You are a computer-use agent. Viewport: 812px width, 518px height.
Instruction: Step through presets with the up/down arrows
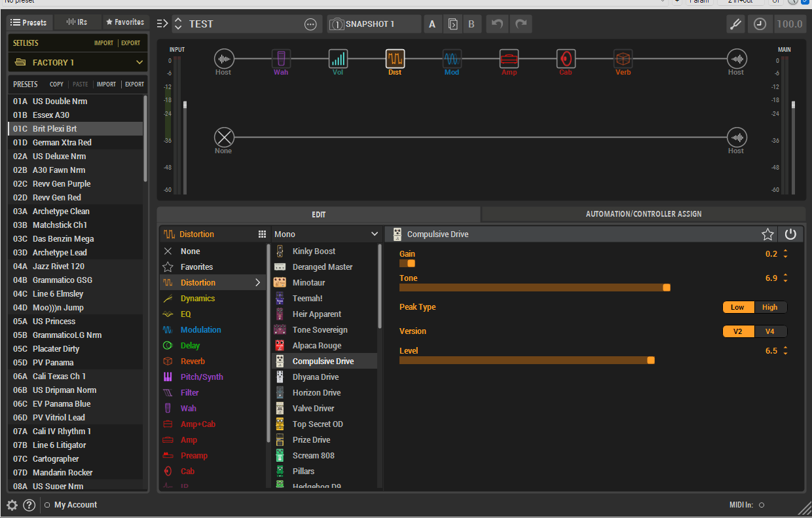tap(178, 24)
